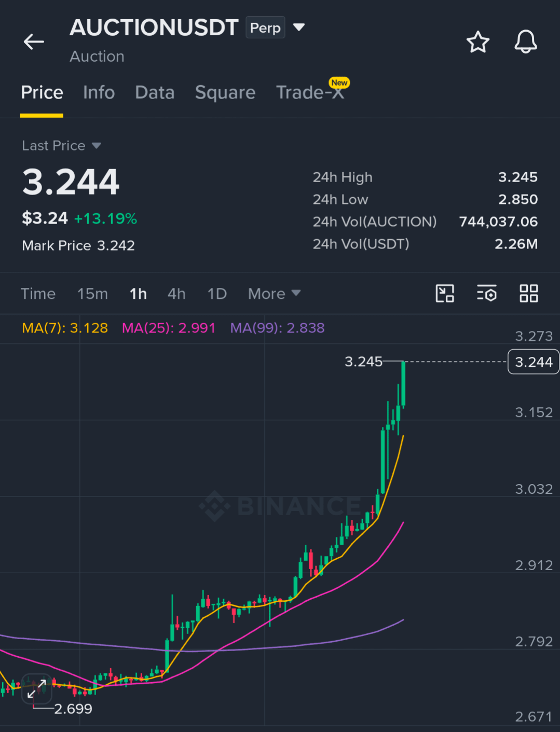Tap the current price tag 3.244 on axis
This screenshot has height=732, width=560.
click(533, 362)
